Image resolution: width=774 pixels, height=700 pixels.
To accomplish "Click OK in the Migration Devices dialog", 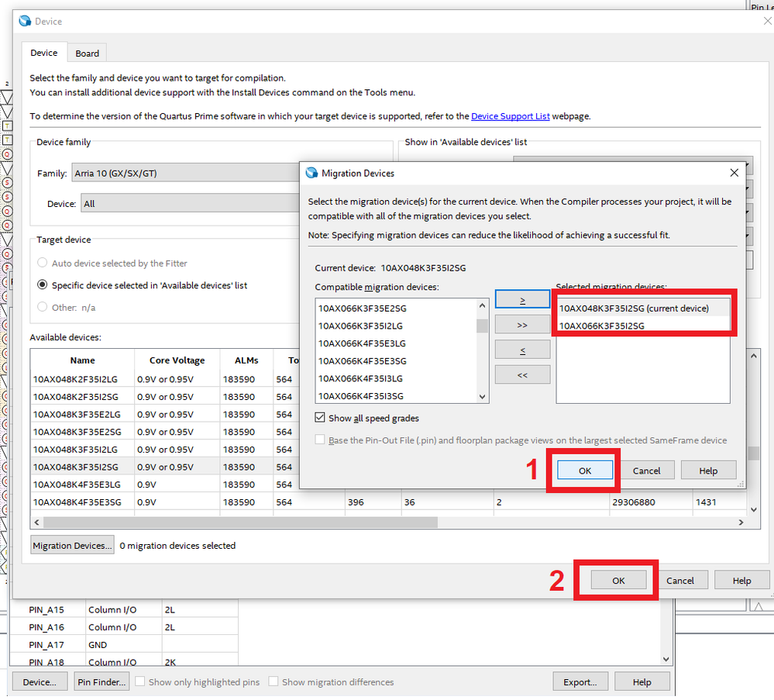I will click(x=585, y=471).
